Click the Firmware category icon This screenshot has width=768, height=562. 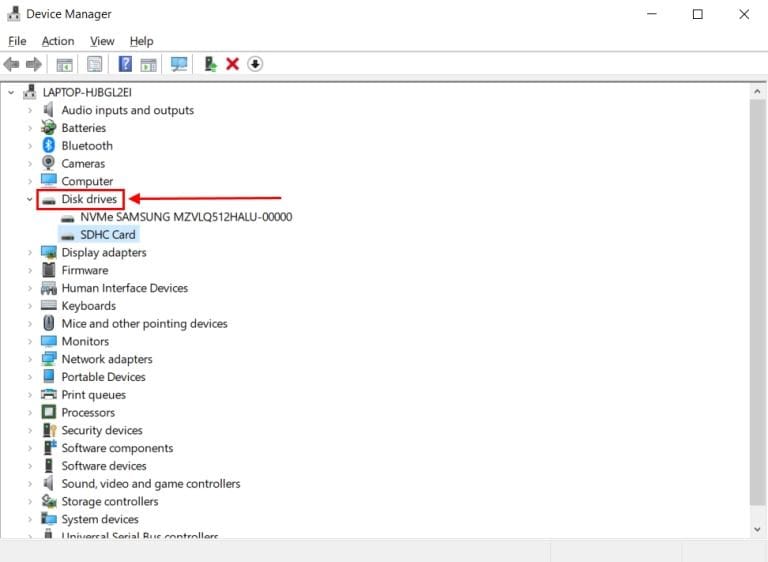pos(48,270)
